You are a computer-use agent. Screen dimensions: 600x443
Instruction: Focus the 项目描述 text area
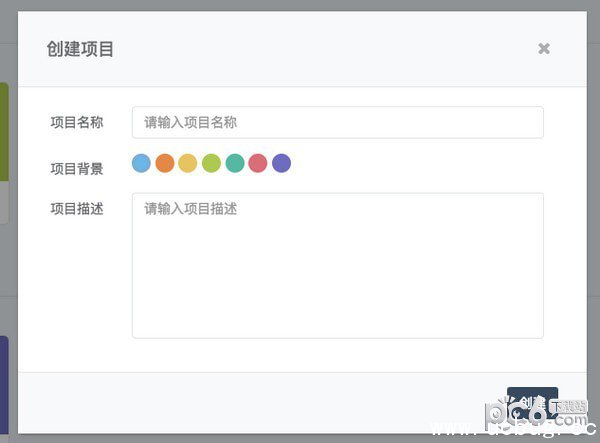point(337,265)
